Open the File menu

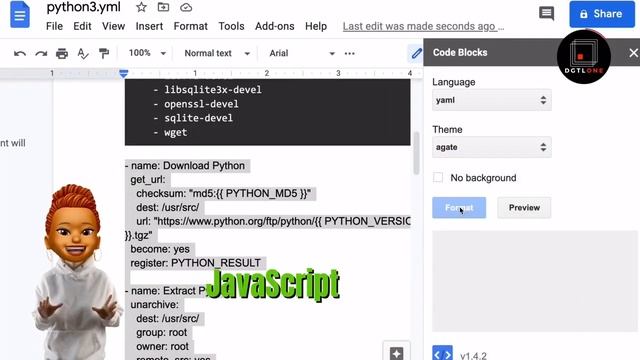tap(54, 26)
